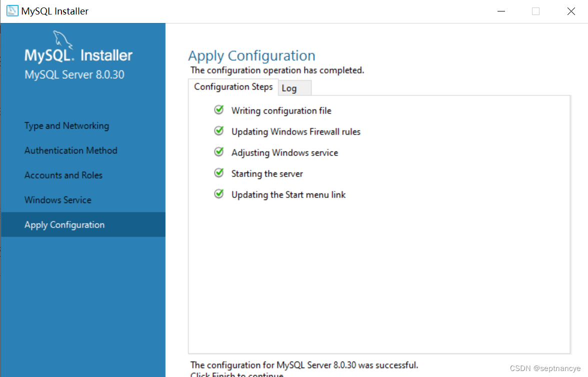Open the Authentication Method step
588x377 pixels.
[70, 150]
